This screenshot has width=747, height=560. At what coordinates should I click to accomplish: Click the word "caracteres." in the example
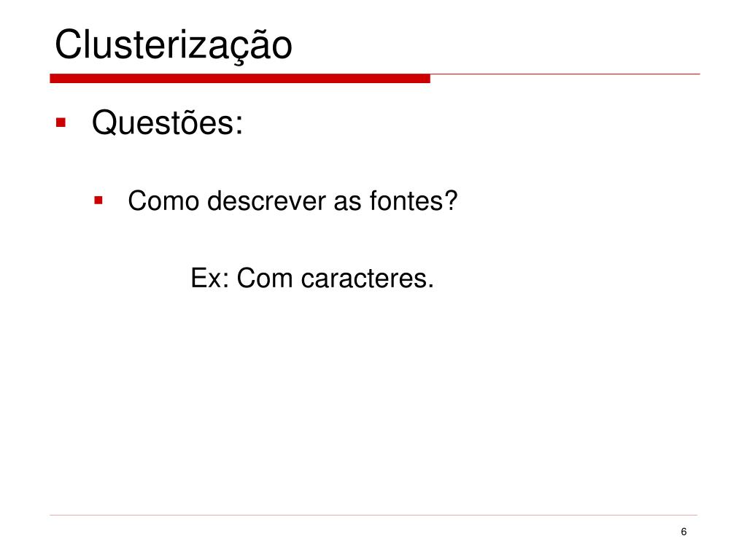[368, 278]
